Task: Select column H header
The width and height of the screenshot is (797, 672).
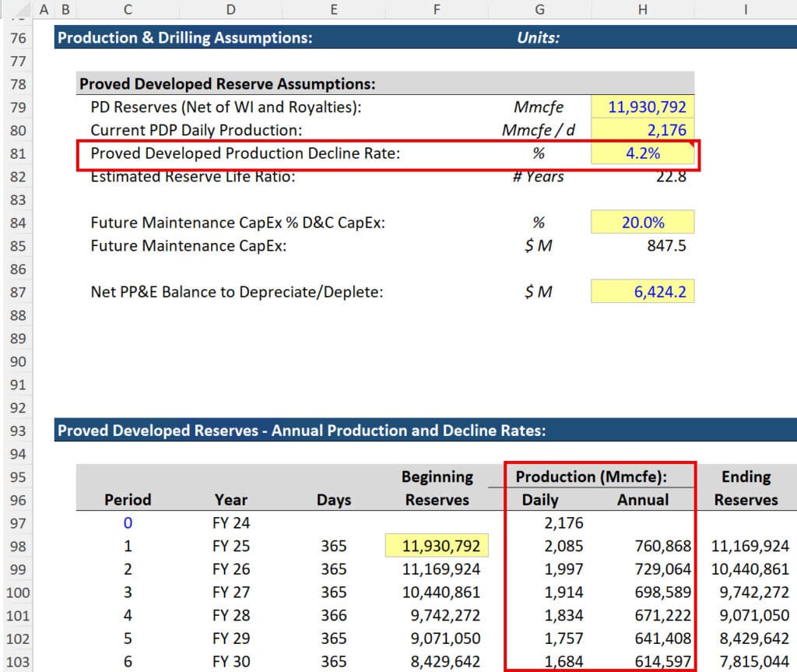Action: [x=642, y=10]
